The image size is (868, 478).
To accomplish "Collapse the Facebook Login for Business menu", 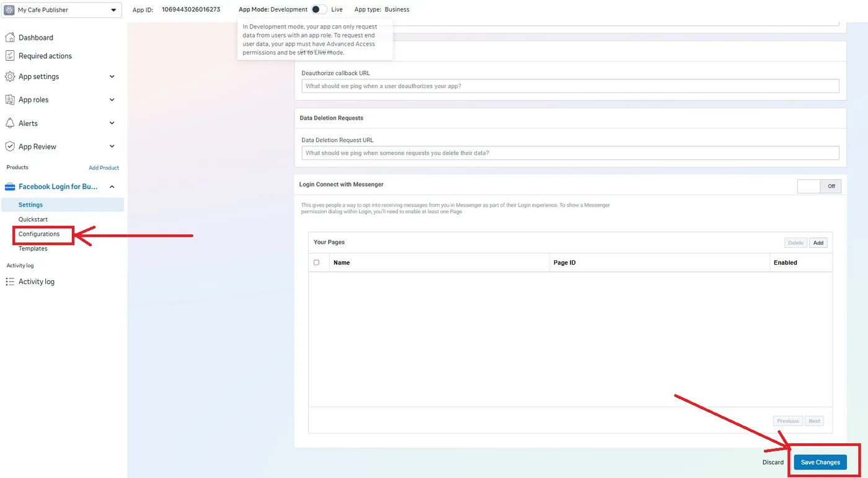I will 112,187.
